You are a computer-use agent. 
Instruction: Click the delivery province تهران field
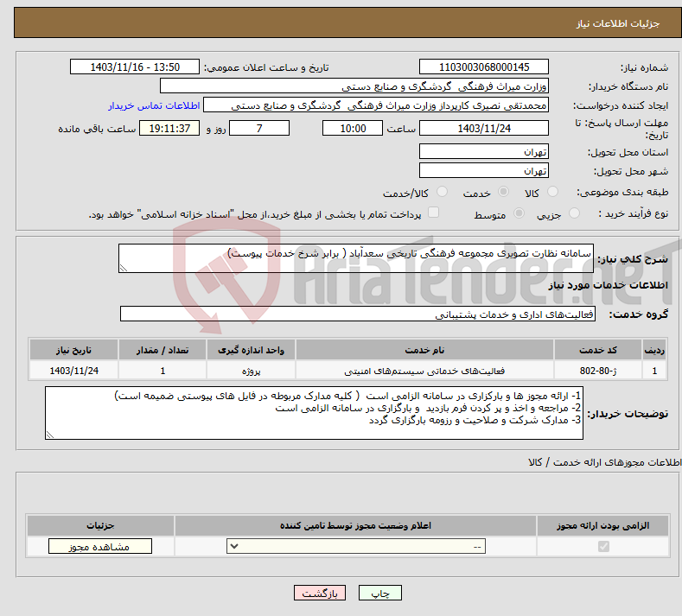(484, 151)
